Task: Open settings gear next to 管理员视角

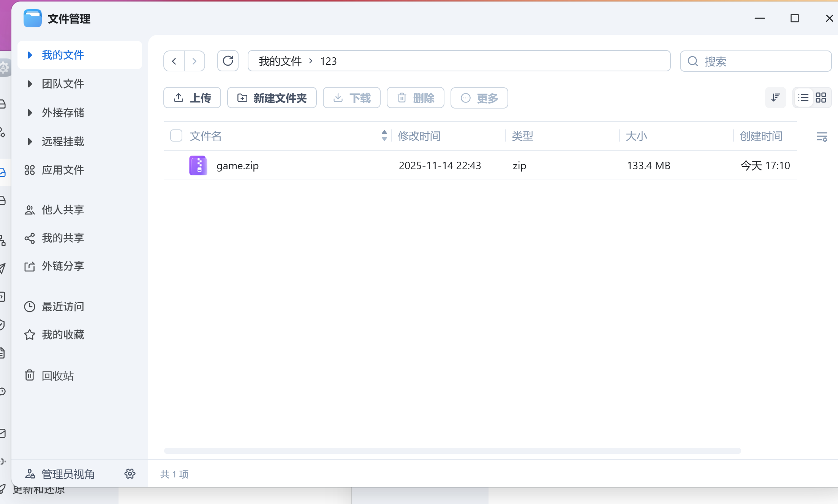Action: (x=130, y=474)
